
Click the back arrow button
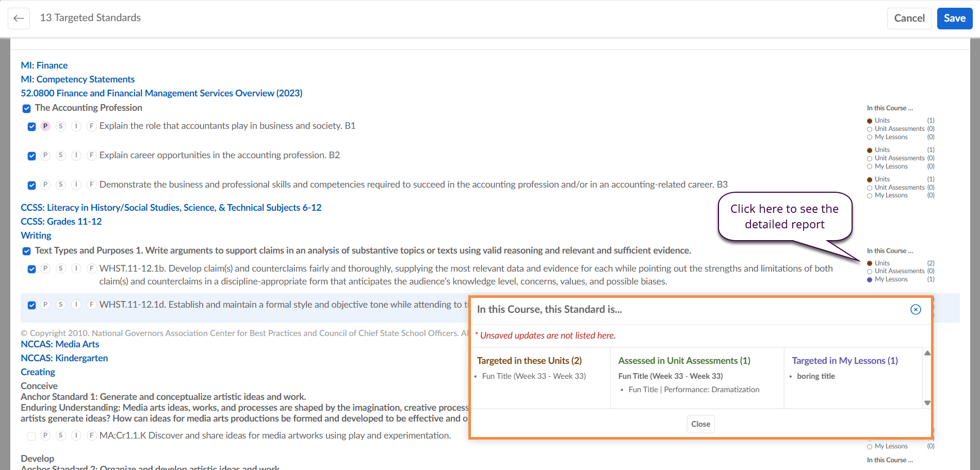tap(19, 18)
